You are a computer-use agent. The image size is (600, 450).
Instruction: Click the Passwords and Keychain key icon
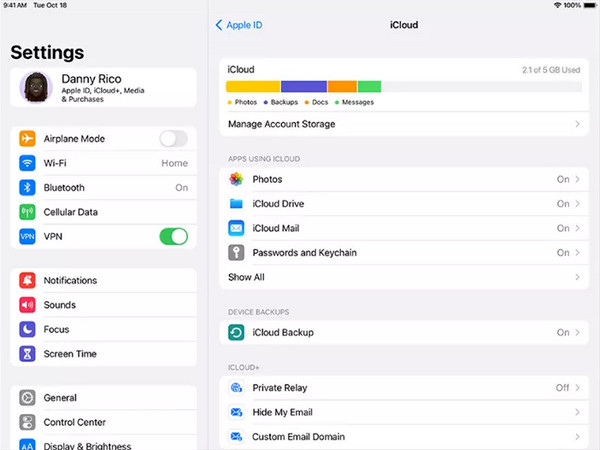(236, 253)
